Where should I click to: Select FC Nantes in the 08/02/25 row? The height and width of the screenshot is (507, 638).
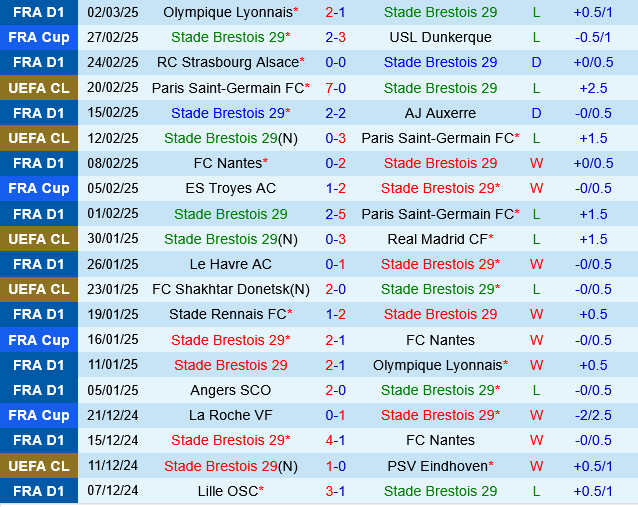[228, 163]
